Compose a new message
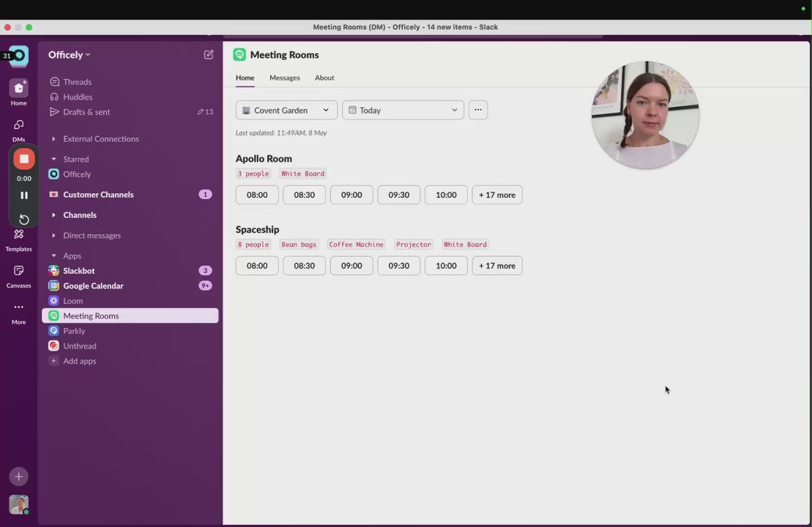The width and height of the screenshot is (812, 527). click(209, 54)
